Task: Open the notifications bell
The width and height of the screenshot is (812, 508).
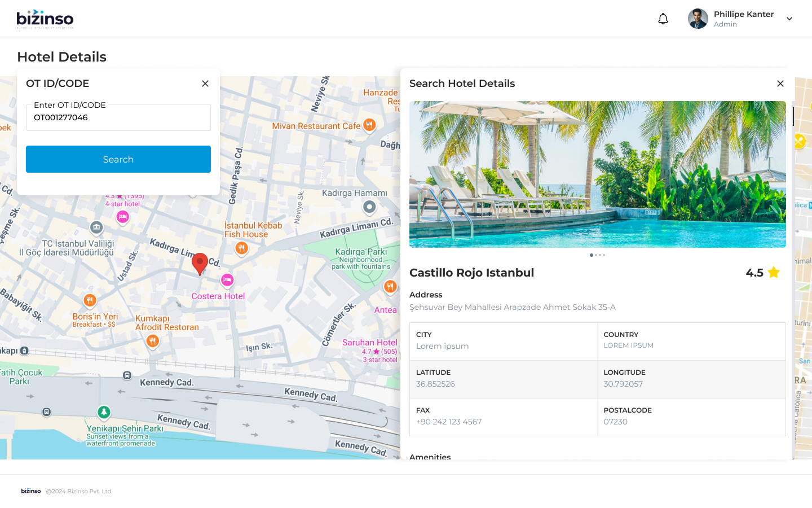Action: click(x=663, y=19)
